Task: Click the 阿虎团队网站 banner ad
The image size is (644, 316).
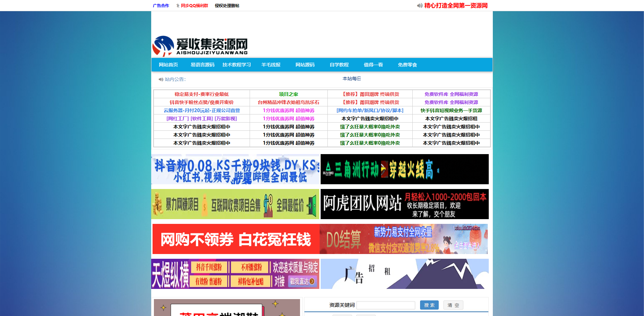Action: coord(404,204)
